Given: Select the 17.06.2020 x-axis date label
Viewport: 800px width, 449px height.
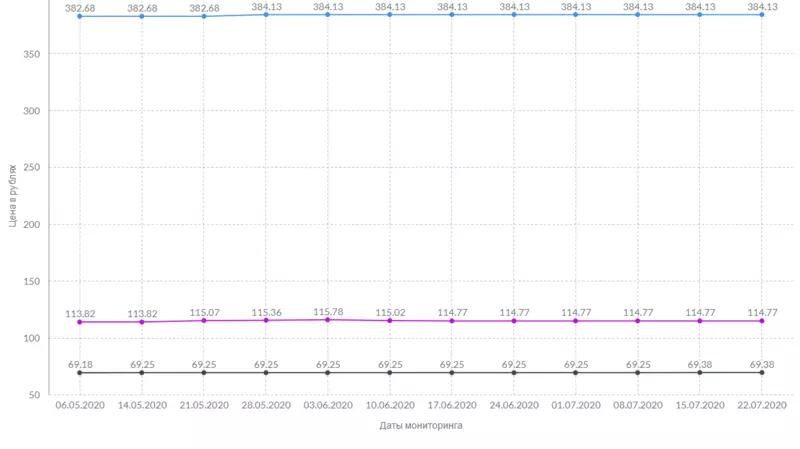Looking at the screenshot, I should (452, 406).
